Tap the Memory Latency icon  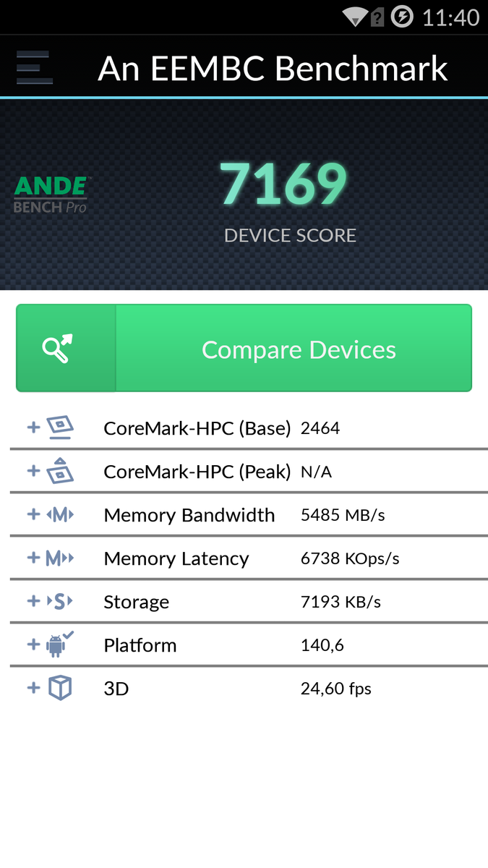click(x=60, y=558)
